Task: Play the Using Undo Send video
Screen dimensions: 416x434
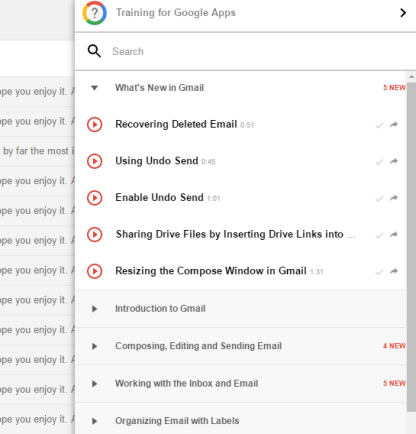Action: click(95, 161)
